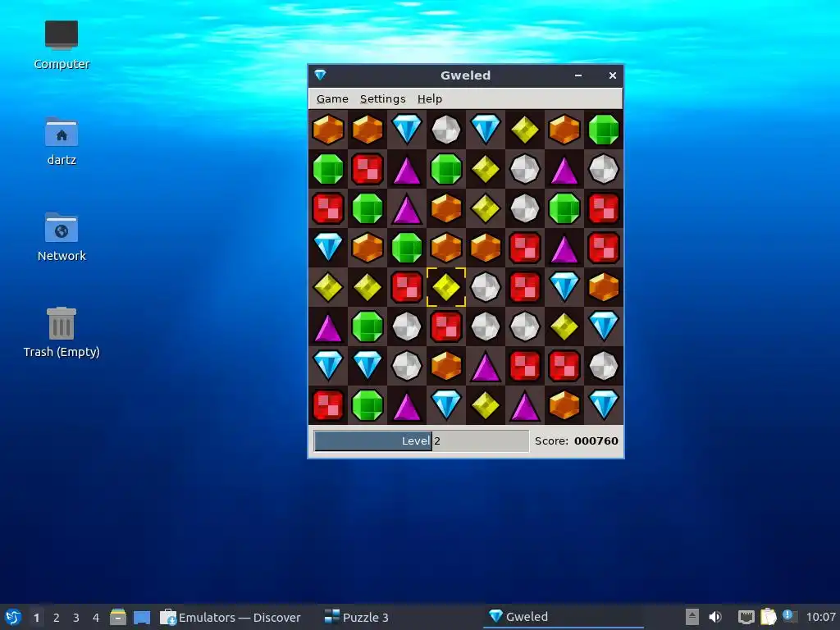Open the Computer desktop icon
840x630 pixels.
coord(61,45)
